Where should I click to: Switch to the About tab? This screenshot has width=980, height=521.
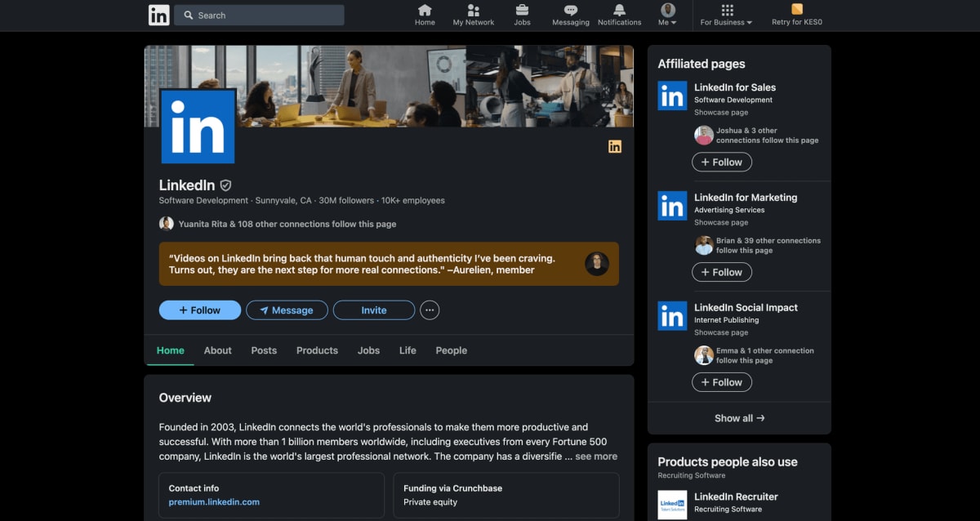tap(218, 350)
